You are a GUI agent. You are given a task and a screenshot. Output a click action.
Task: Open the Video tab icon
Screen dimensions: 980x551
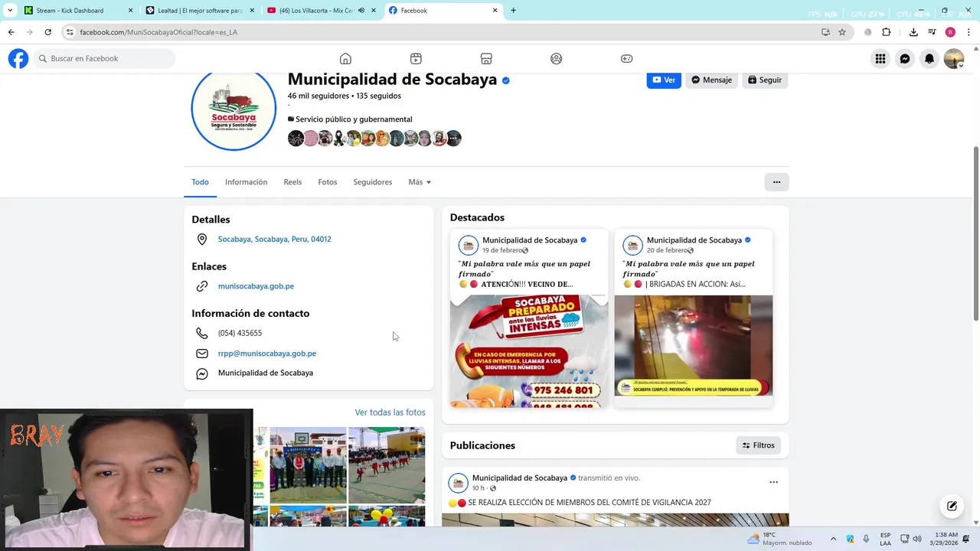click(416, 59)
